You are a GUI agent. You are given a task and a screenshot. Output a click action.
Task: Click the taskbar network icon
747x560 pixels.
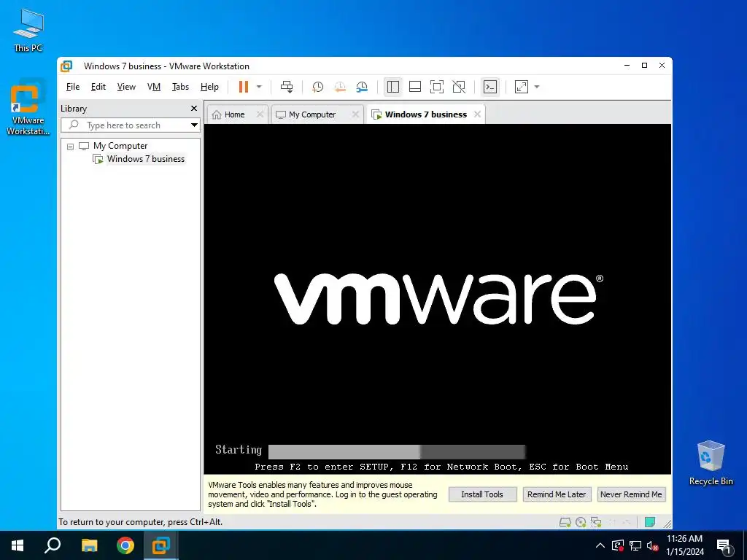(x=635, y=545)
